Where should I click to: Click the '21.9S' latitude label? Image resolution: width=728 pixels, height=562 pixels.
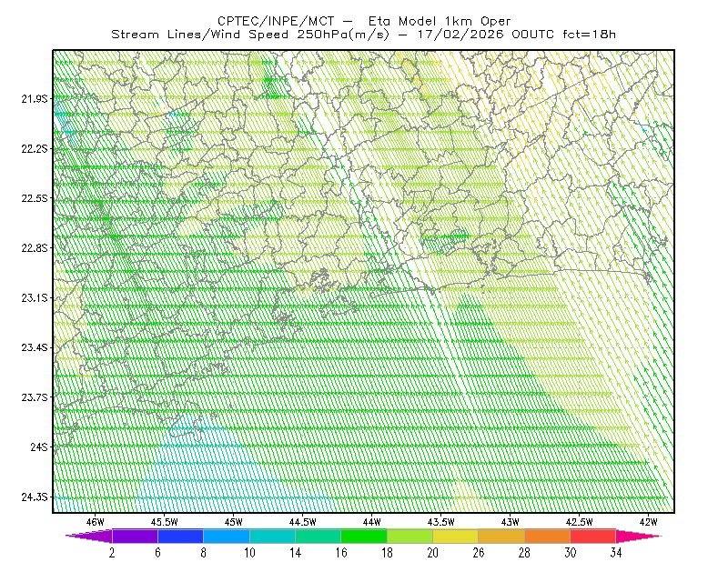click(35, 98)
